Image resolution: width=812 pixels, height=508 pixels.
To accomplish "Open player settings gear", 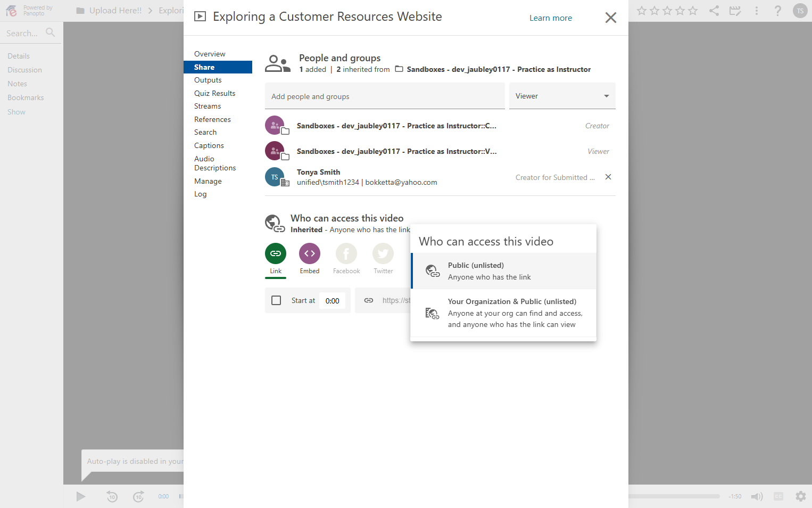I will tap(801, 496).
